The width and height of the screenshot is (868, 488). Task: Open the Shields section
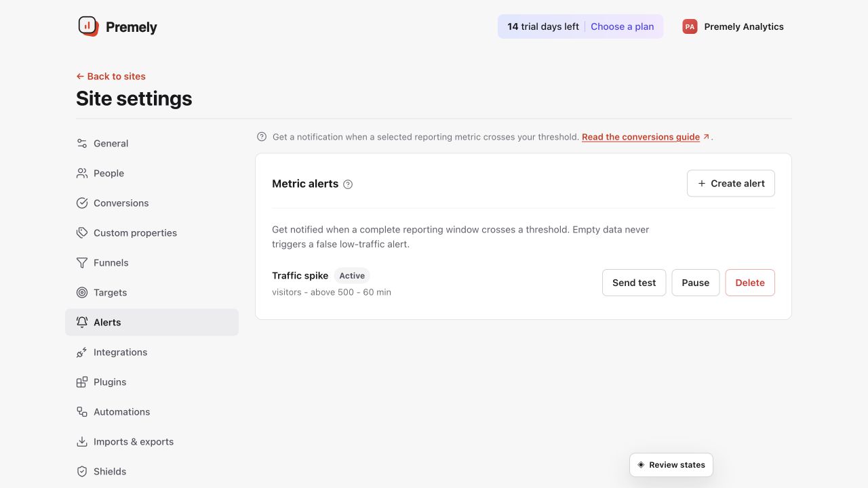coord(152,472)
